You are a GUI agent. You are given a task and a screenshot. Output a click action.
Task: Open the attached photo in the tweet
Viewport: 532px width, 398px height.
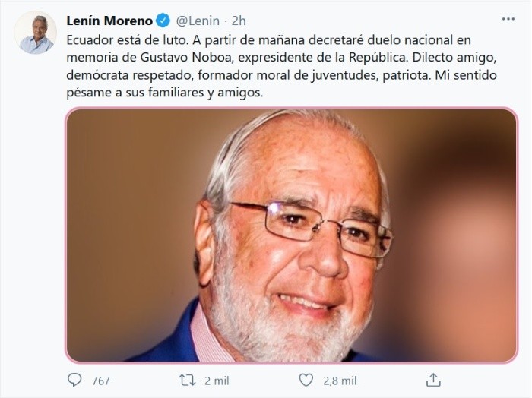(x=292, y=235)
